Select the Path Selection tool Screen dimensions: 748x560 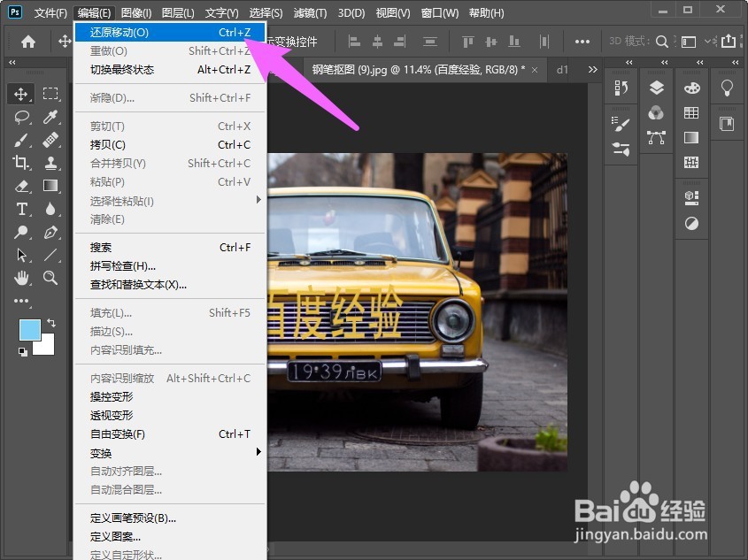click(x=21, y=255)
